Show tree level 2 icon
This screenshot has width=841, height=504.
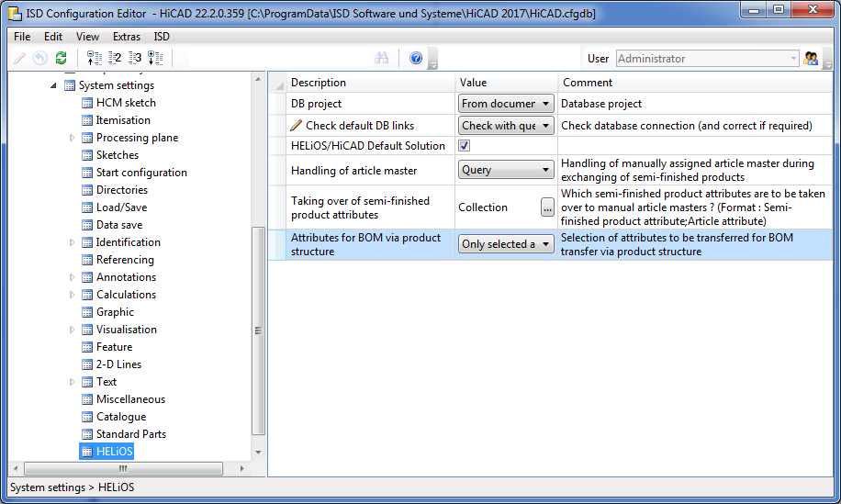[x=115, y=58]
